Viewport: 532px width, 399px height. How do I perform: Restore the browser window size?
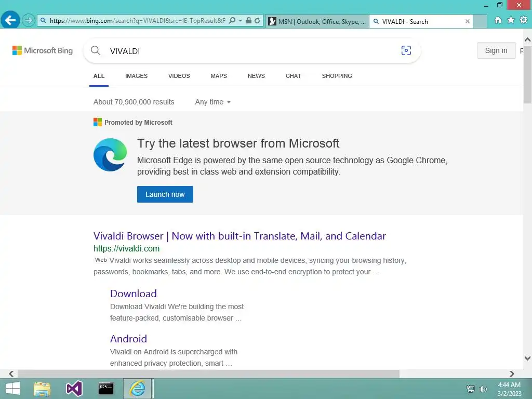click(x=499, y=5)
